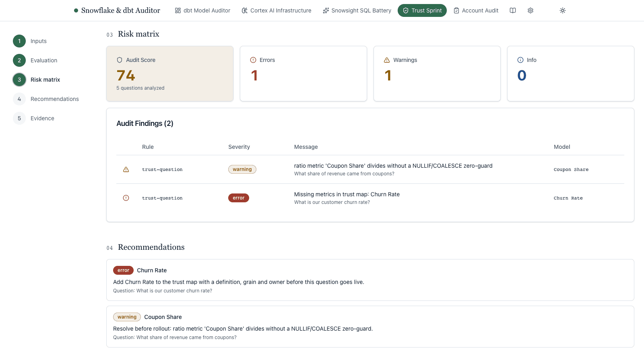Jump to step 1 Inputs

coord(30,41)
